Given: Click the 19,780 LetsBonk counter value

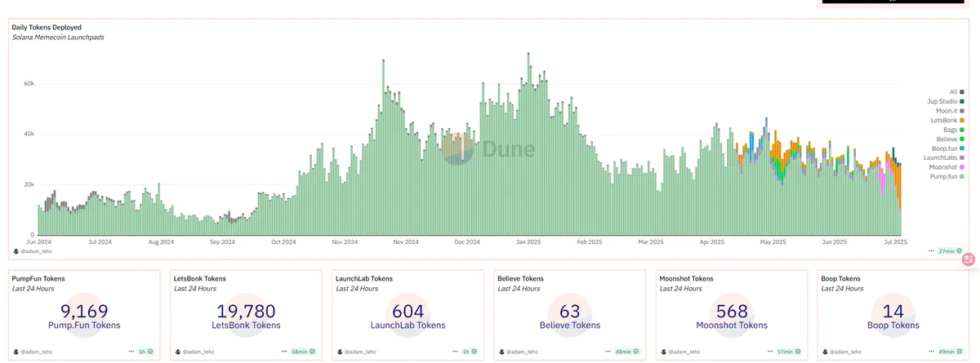Looking at the screenshot, I should coord(246,311).
